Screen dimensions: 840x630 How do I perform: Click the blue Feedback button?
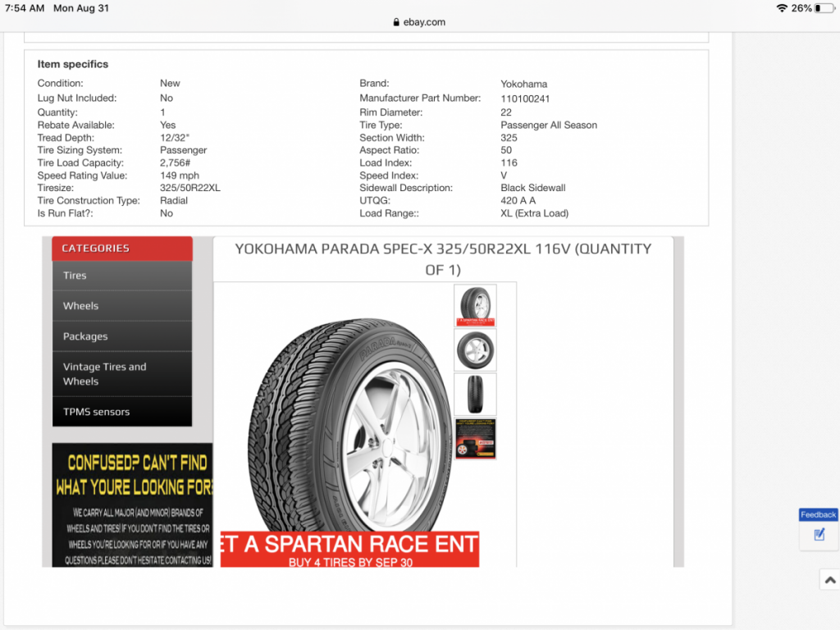tap(818, 515)
